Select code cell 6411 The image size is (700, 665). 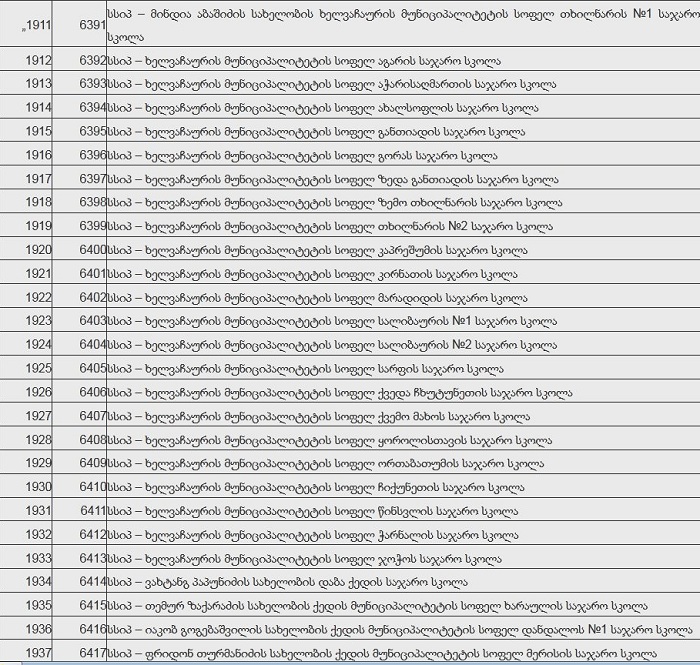click(93, 511)
